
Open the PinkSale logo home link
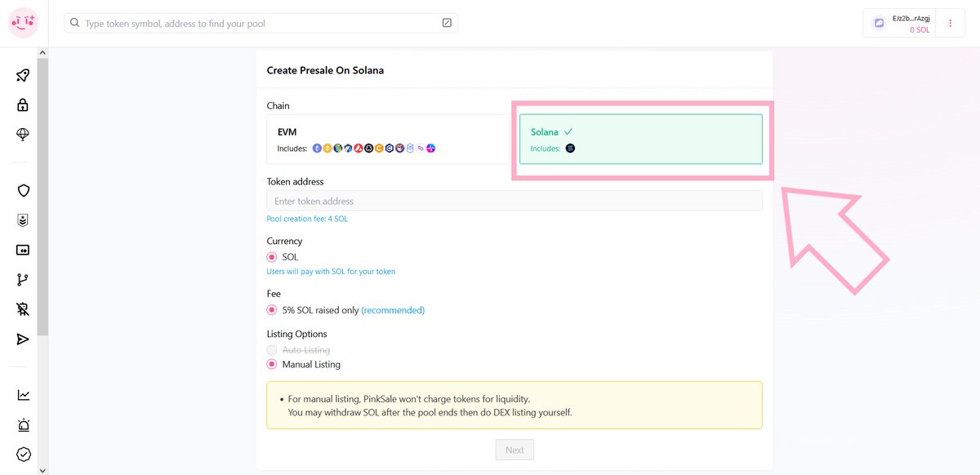[x=23, y=23]
